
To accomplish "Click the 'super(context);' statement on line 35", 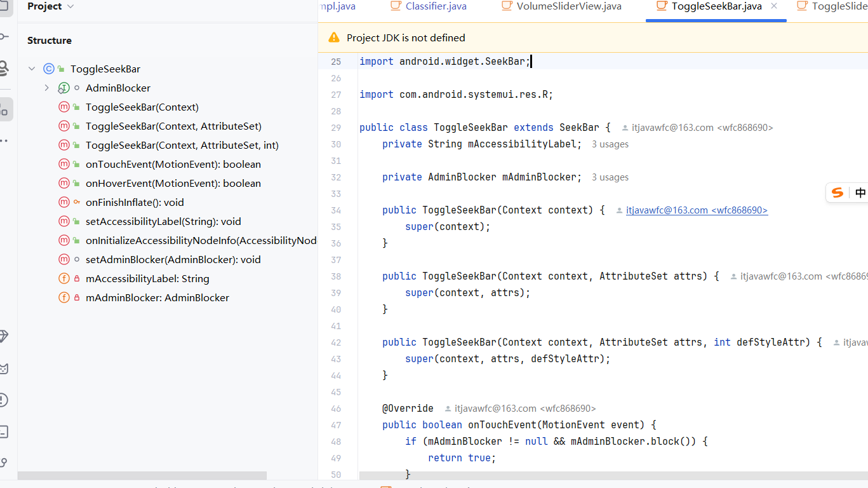I will (x=448, y=227).
